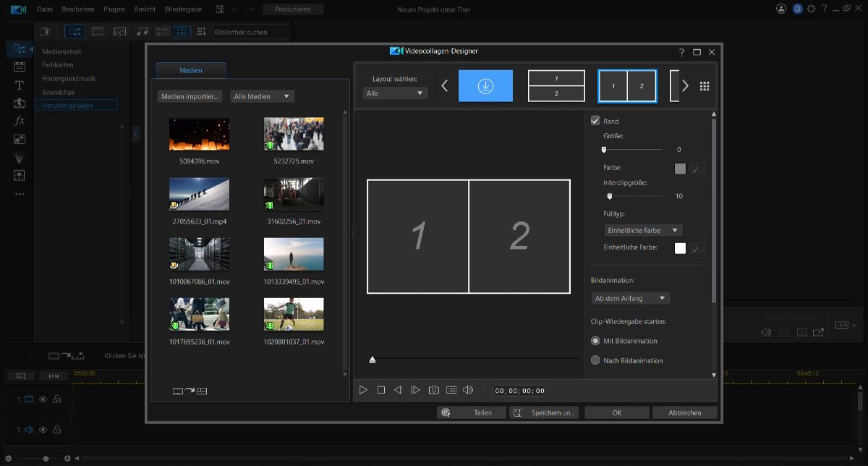Click the white Einheitliche Farbe swatch
Screen dimensions: 868x466
680,248
